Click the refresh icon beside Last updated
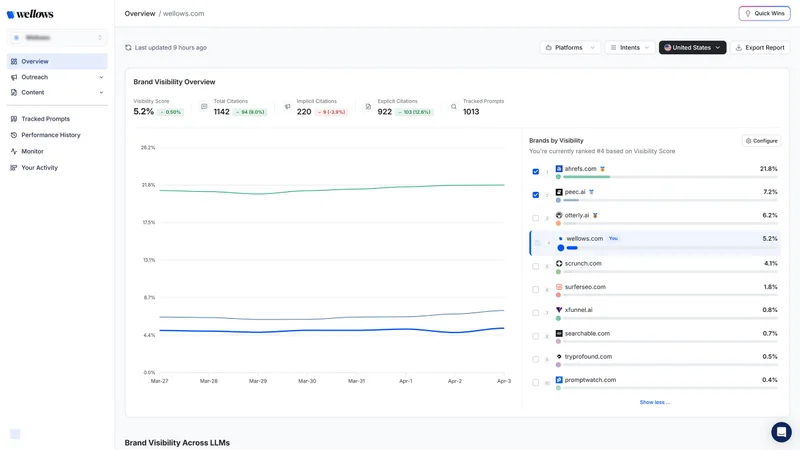This screenshot has width=800, height=450. click(128, 47)
